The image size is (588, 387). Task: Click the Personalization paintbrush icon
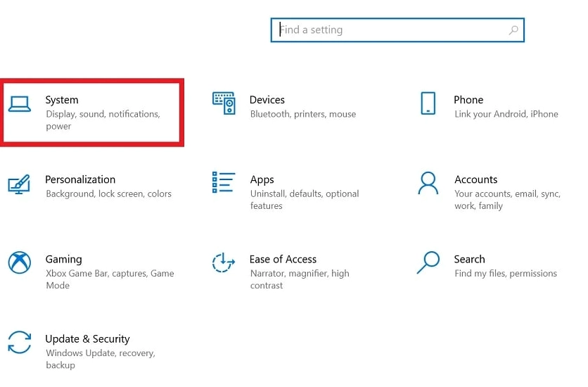(19, 184)
